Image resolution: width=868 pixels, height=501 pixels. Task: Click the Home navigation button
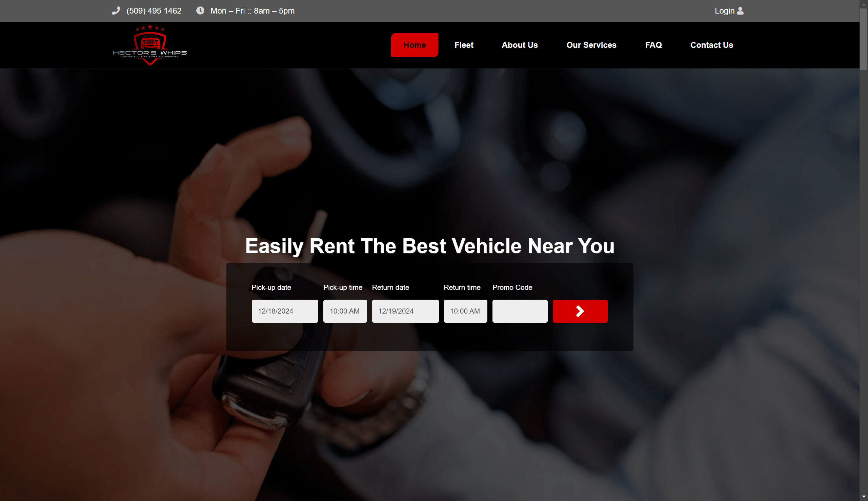coord(414,45)
